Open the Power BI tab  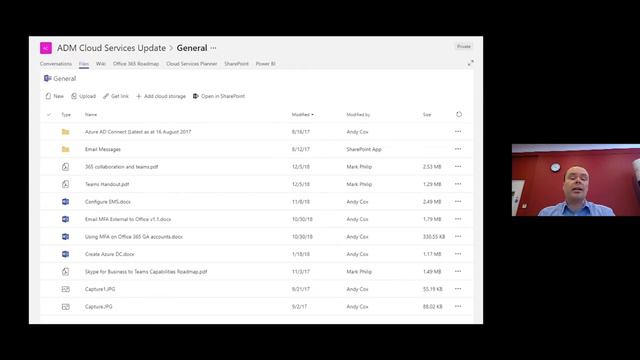[266, 64]
